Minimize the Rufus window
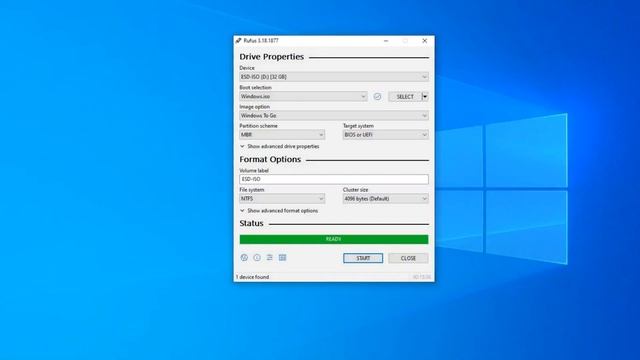Screen dimensions: 640x360 click(386, 41)
